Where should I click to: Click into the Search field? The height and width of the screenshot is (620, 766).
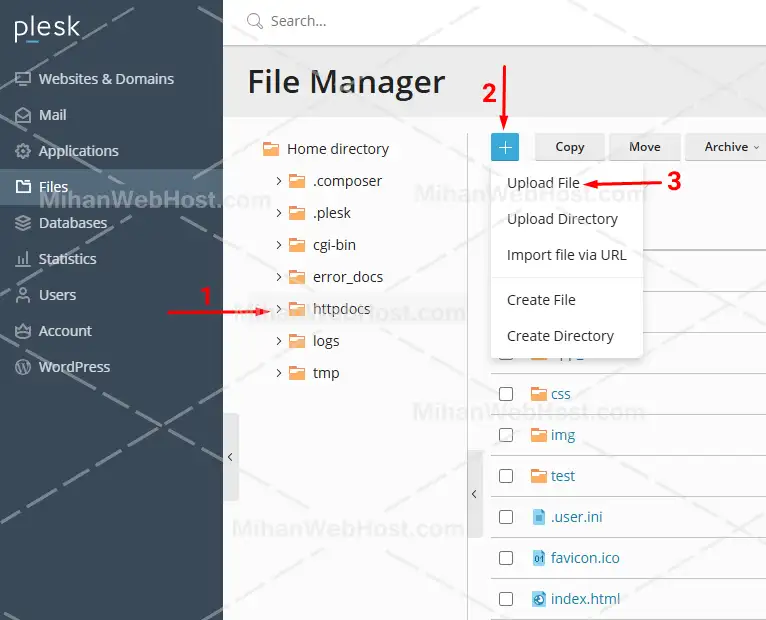(400, 21)
